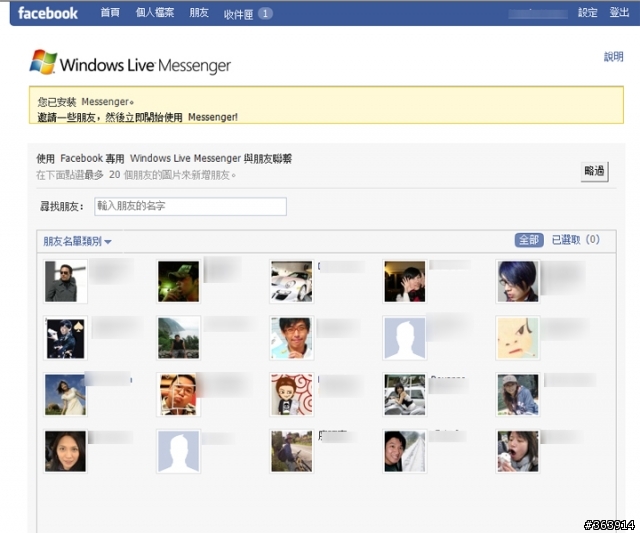The height and width of the screenshot is (533, 640).
Task: Click 登出 to log out
Action: tap(619, 12)
